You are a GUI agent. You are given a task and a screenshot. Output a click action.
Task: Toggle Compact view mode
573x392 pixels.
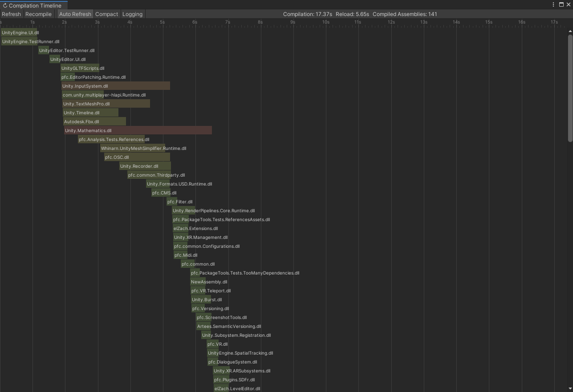[107, 14]
